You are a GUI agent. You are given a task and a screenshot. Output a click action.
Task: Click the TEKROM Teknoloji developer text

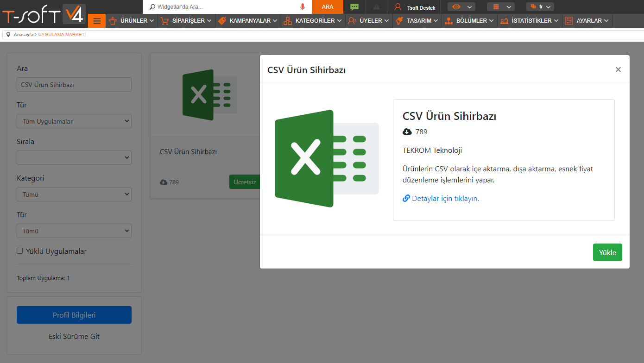tap(432, 150)
